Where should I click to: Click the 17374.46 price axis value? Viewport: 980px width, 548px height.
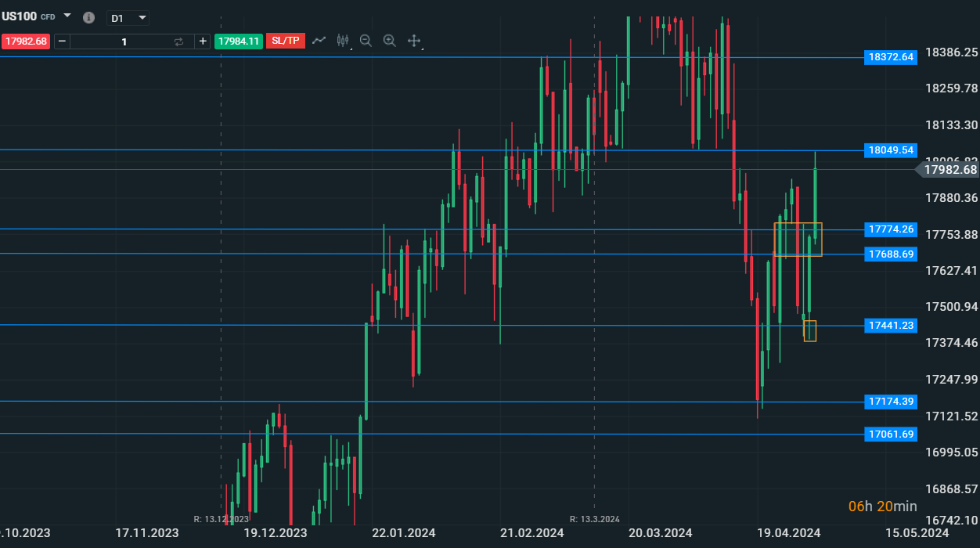(951, 343)
